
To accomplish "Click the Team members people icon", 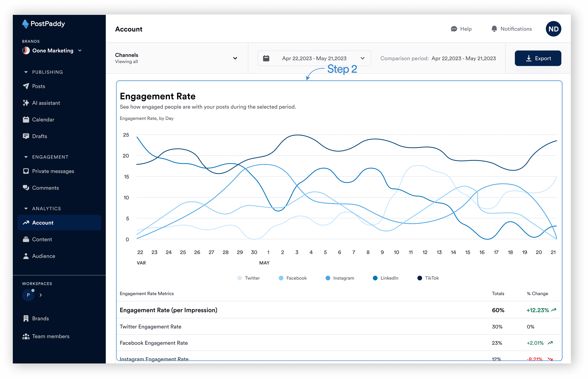I will coord(26,336).
